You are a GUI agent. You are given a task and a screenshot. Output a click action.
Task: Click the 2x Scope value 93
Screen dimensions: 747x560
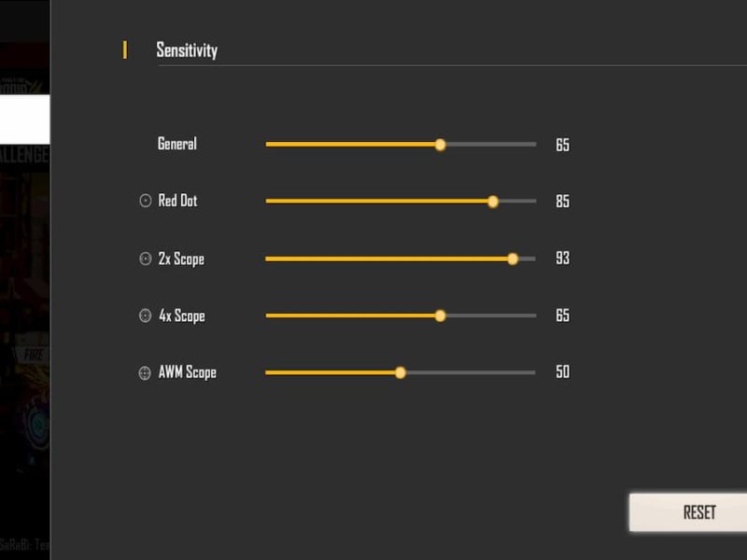[563, 258]
